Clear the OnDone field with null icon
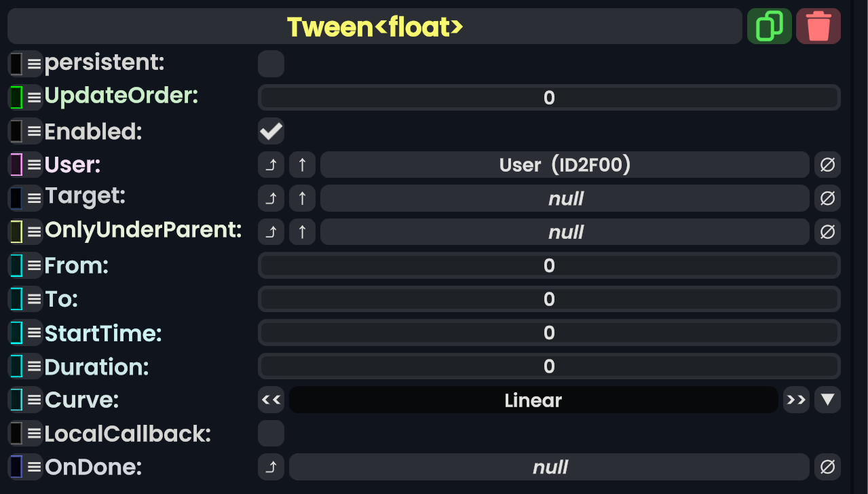868x494 pixels. coord(827,468)
